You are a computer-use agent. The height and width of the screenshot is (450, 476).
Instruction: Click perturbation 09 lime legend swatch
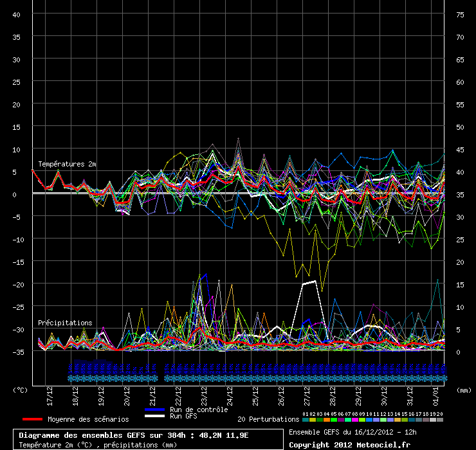pos(362,420)
